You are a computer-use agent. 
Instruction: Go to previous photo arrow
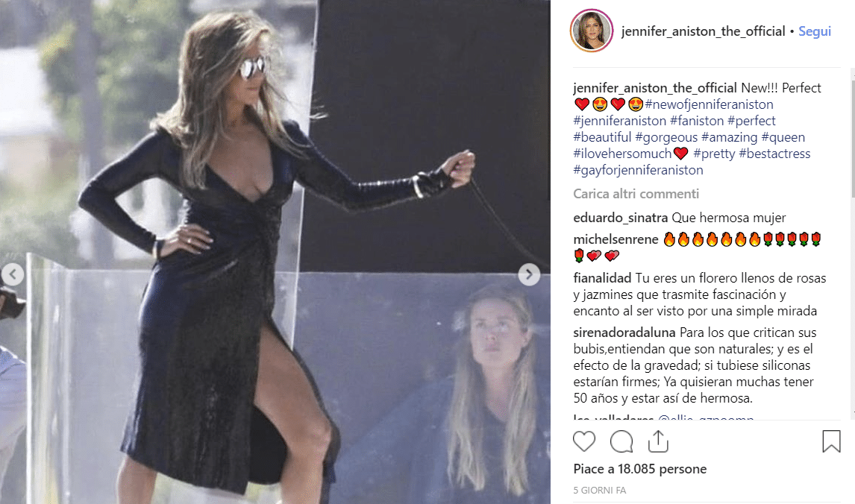(x=13, y=274)
